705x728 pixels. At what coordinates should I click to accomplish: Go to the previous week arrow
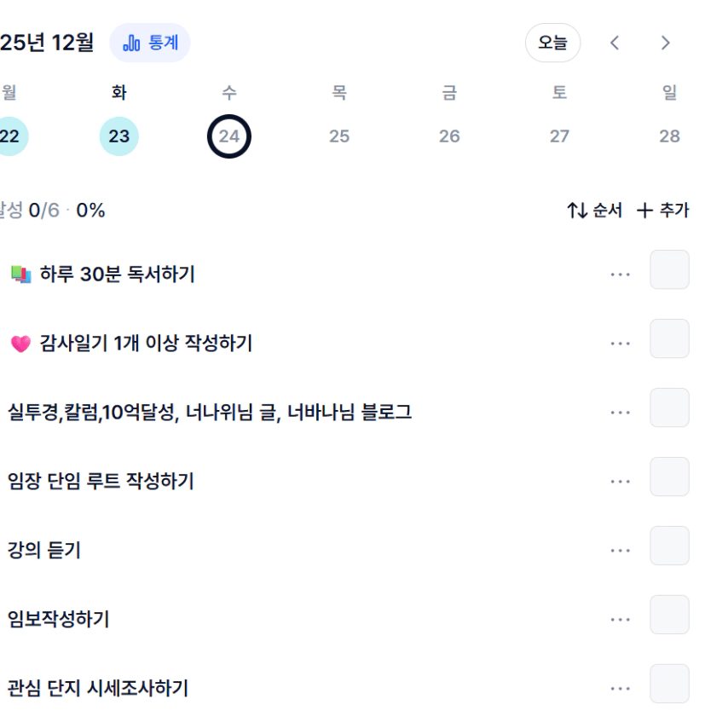[615, 43]
